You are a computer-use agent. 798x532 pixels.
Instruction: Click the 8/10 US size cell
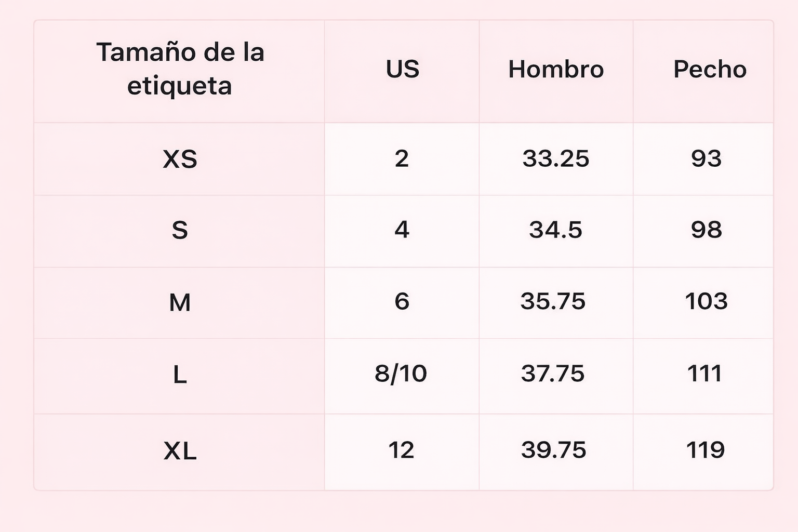click(x=401, y=374)
